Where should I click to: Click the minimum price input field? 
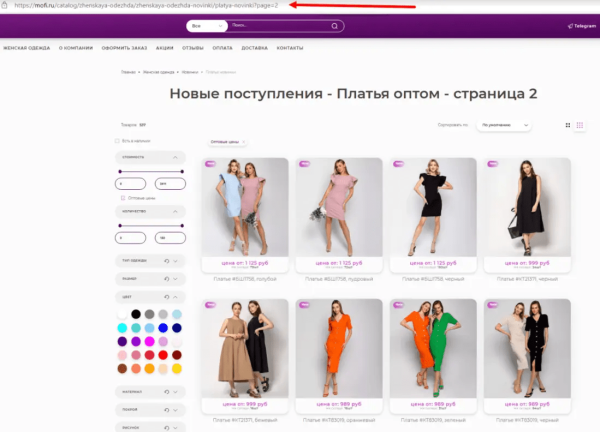[x=130, y=184]
